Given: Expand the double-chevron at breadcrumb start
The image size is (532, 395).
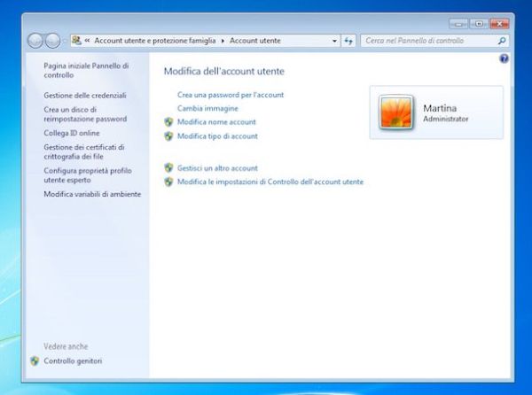Looking at the screenshot, I should coord(88,41).
